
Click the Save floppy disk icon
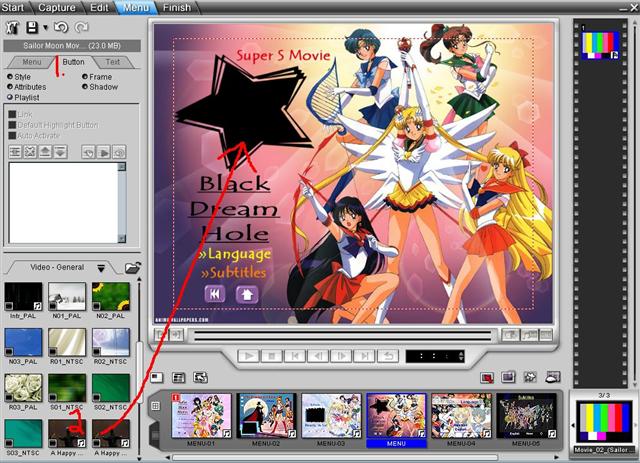[x=32, y=27]
